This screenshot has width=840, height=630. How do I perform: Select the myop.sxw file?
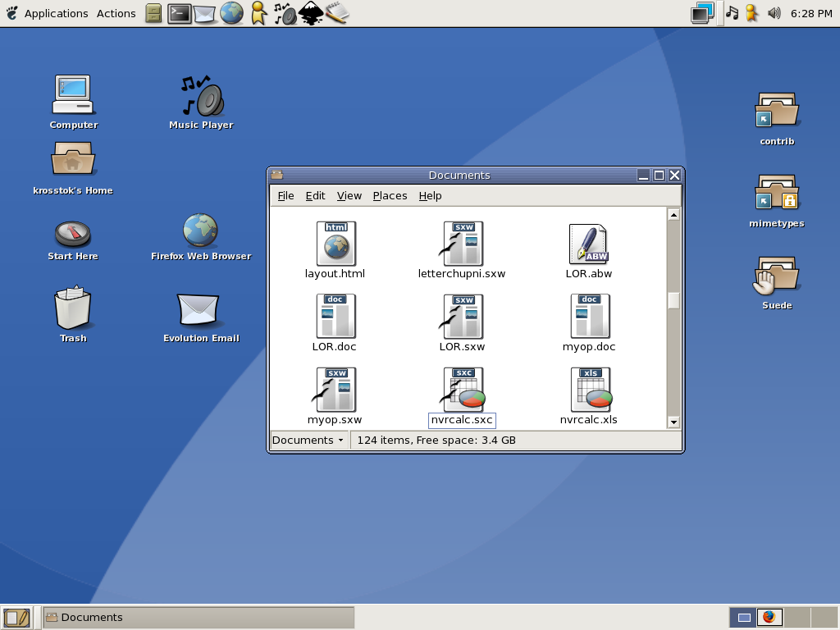click(x=335, y=396)
